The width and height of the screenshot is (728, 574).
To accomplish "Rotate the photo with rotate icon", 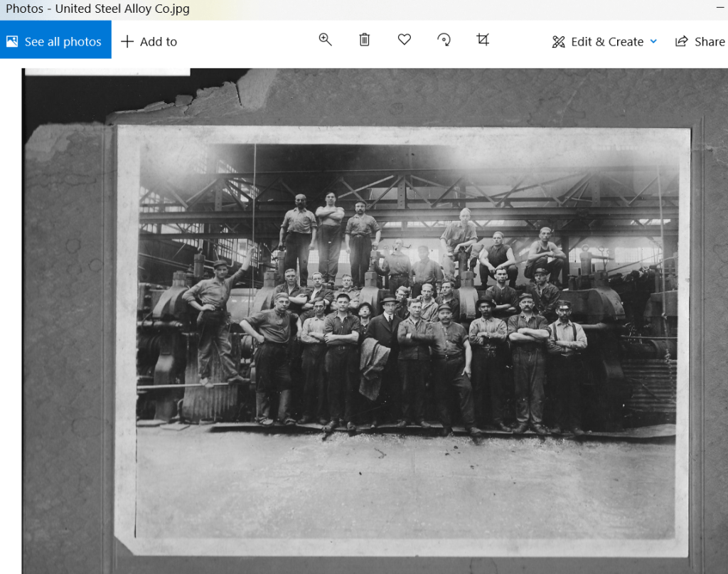I will pyautogui.click(x=444, y=40).
